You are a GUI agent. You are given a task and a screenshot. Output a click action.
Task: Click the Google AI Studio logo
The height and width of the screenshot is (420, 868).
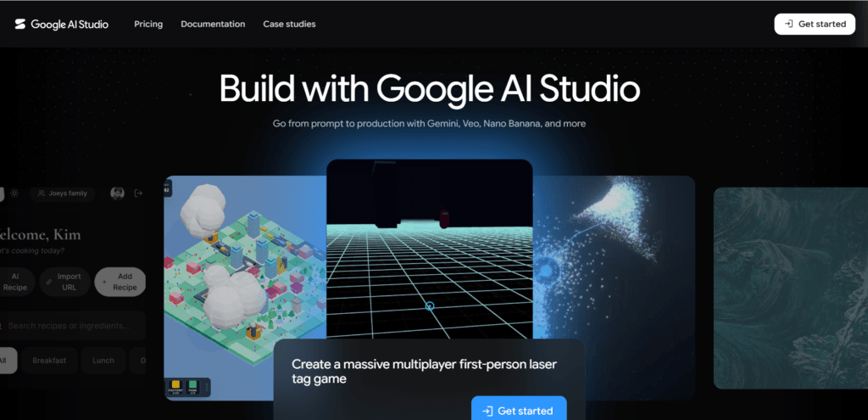point(61,25)
